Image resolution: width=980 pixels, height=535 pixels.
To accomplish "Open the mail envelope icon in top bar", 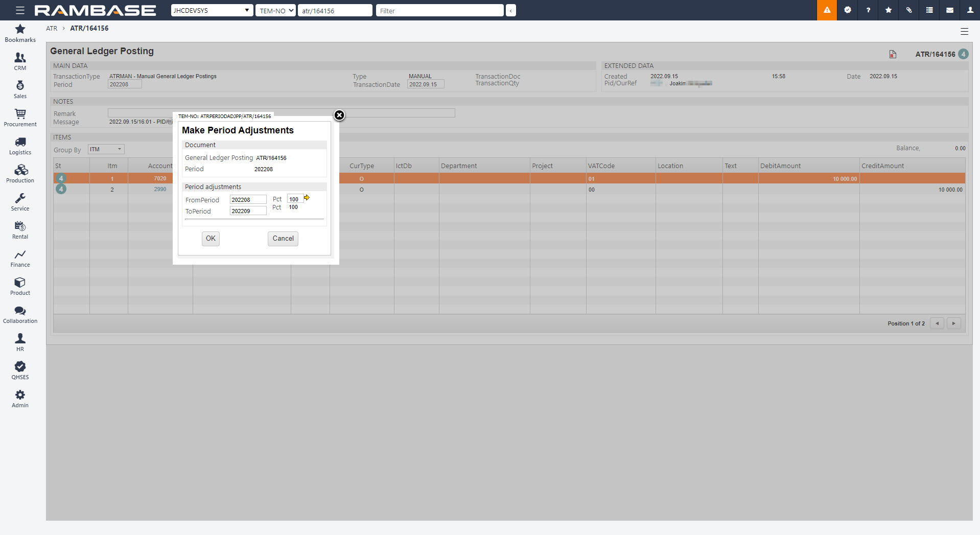I will pyautogui.click(x=950, y=10).
